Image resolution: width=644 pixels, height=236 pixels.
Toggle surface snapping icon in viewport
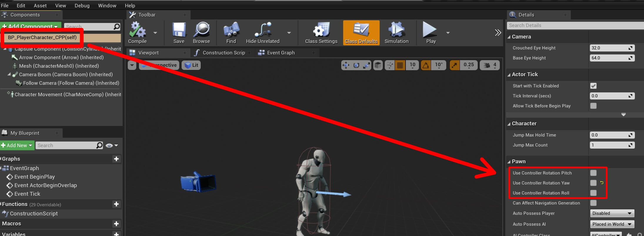tap(390, 65)
